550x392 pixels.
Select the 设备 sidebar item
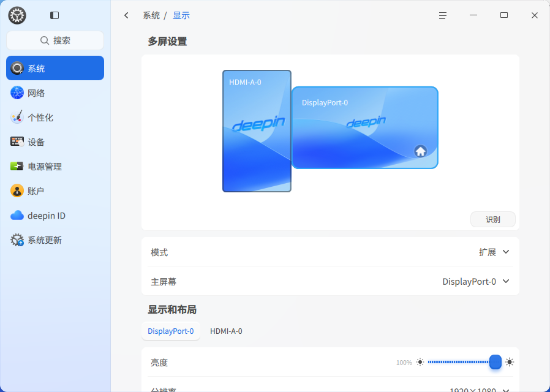pos(55,141)
